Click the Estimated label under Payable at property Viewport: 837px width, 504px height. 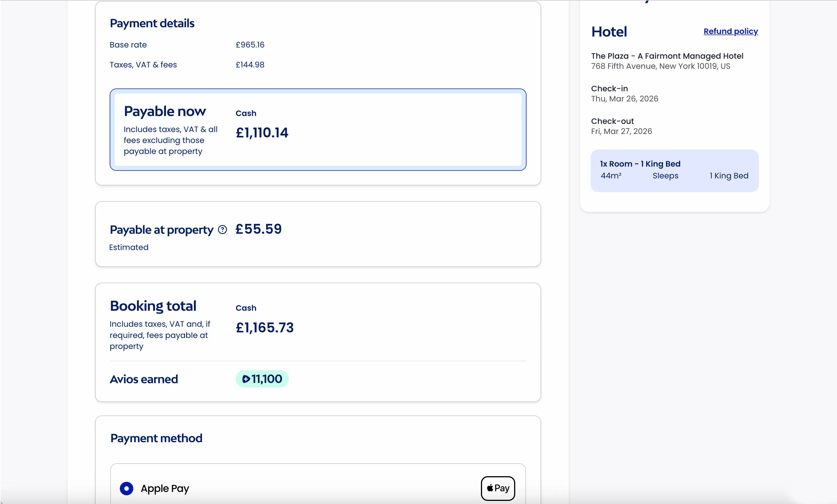coord(129,248)
